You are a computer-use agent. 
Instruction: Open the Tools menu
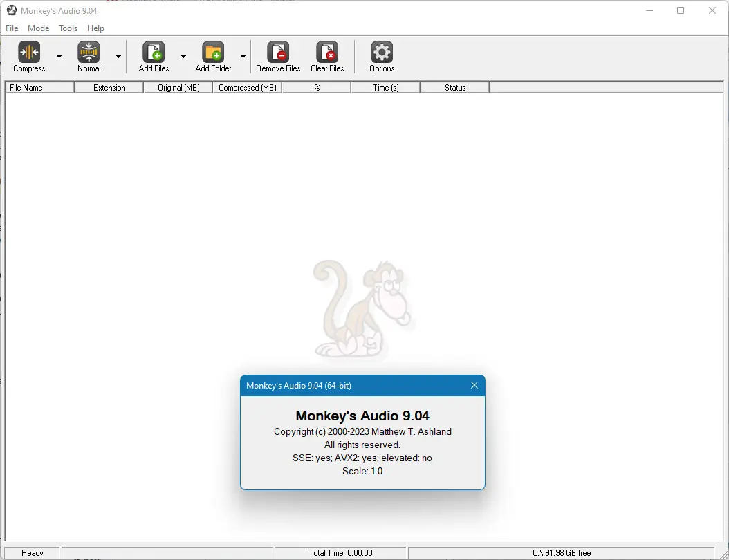pyautogui.click(x=68, y=28)
